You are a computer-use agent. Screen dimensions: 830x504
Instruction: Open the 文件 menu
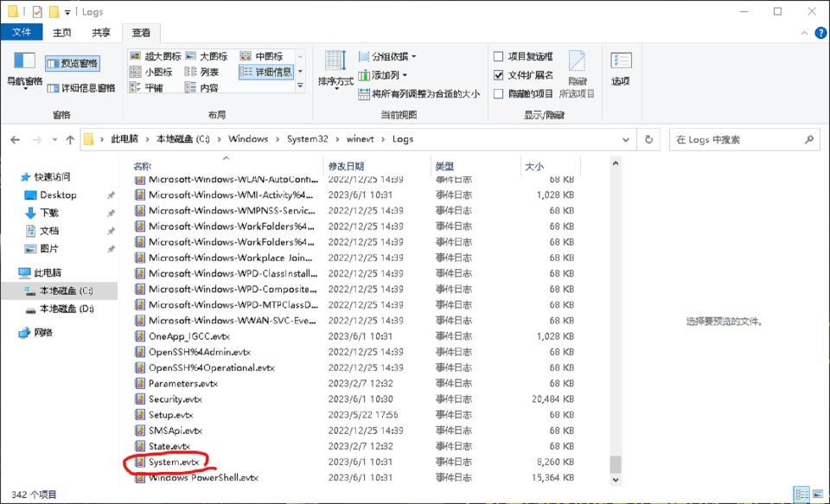22,31
